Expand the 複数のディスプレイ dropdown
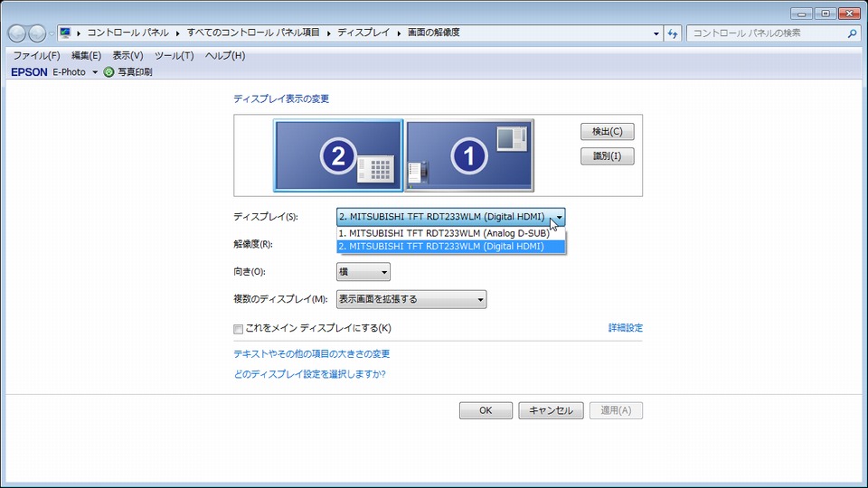868x488 pixels. click(x=411, y=299)
